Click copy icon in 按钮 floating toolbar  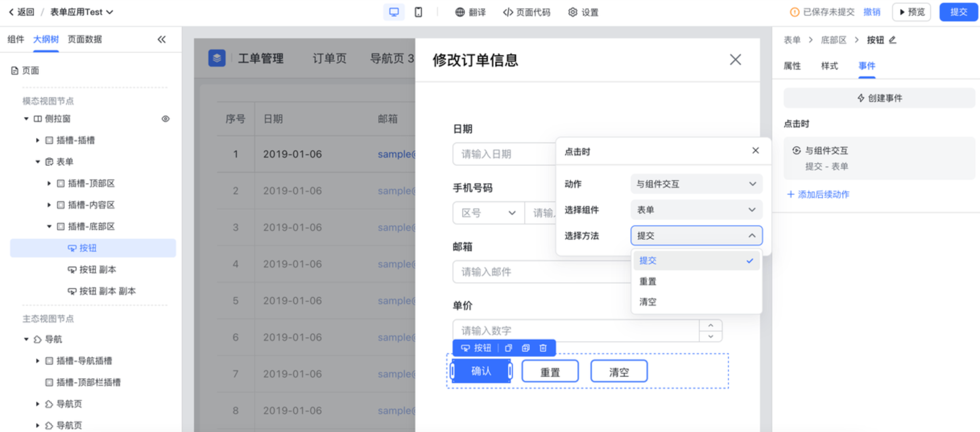tap(509, 348)
